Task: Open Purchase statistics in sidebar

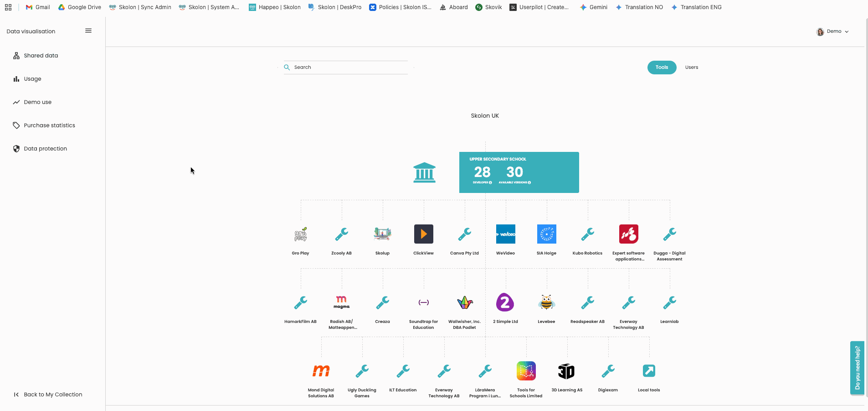Action: (x=49, y=125)
